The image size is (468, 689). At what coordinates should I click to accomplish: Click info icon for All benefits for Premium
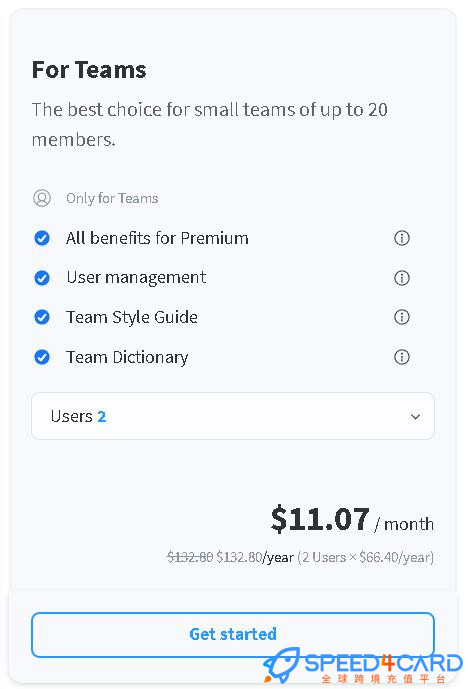click(402, 238)
